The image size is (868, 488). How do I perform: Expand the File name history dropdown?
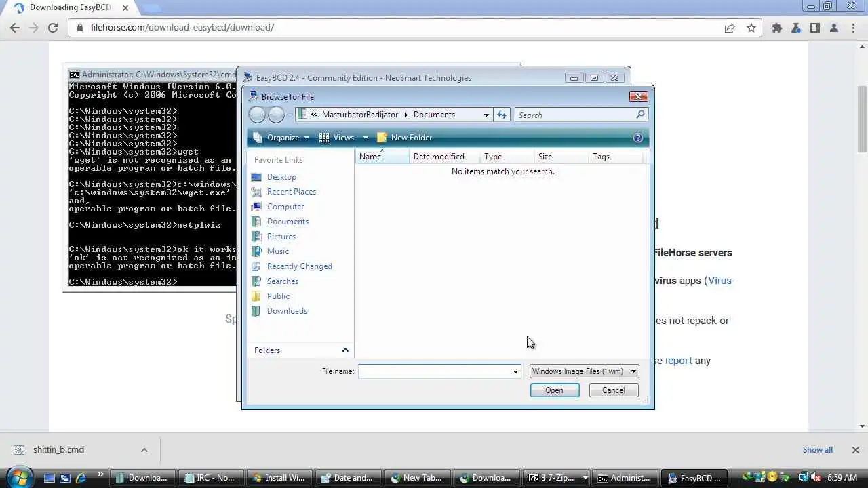pos(515,371)
